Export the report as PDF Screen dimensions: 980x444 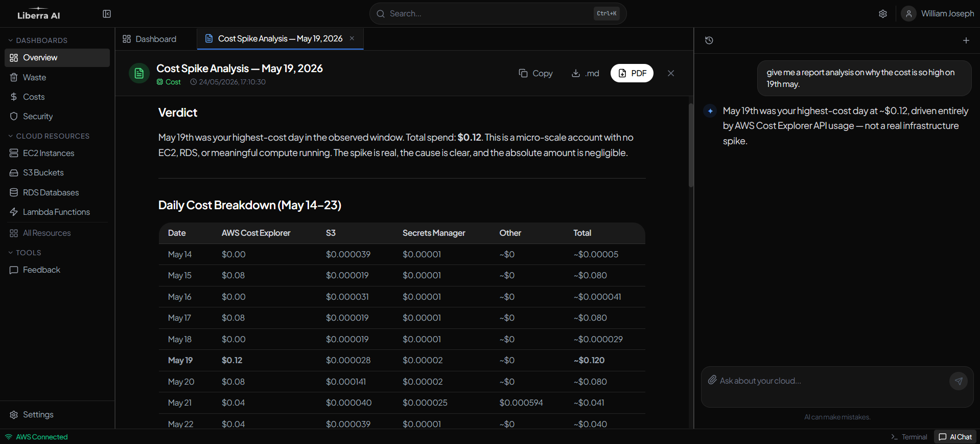[x=632, y=73]
